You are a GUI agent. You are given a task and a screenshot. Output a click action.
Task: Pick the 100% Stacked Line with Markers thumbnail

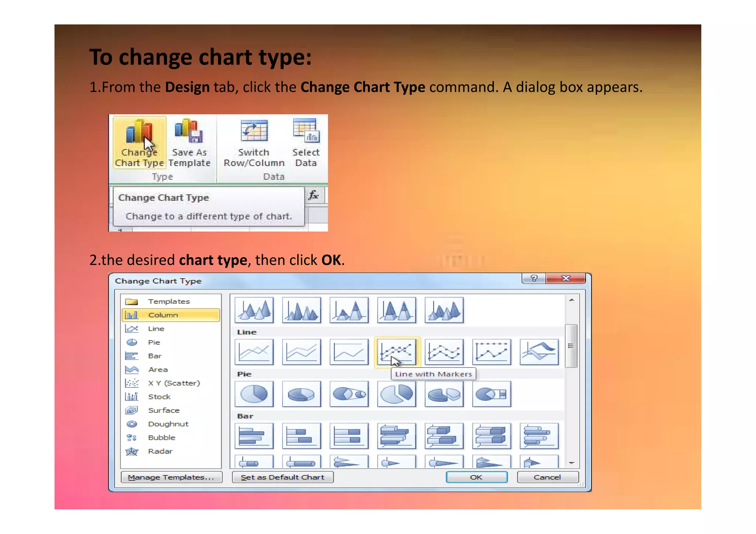pos(492,352)
